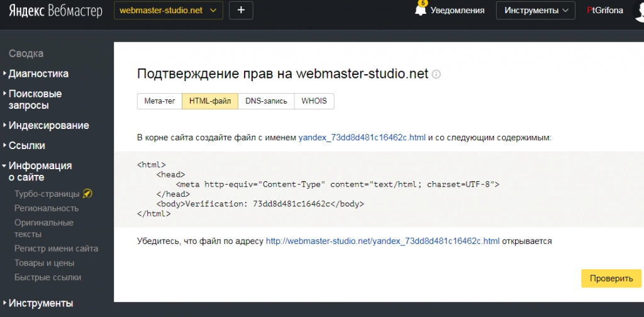Expand the Инструменты sidebar section

(41, 303)
